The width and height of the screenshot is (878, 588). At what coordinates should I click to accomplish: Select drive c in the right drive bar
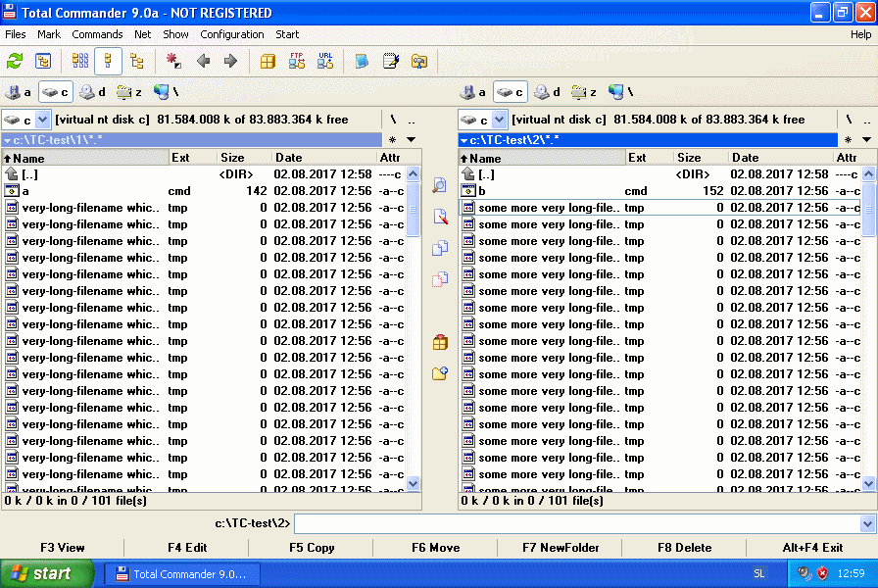click(511, 92)
